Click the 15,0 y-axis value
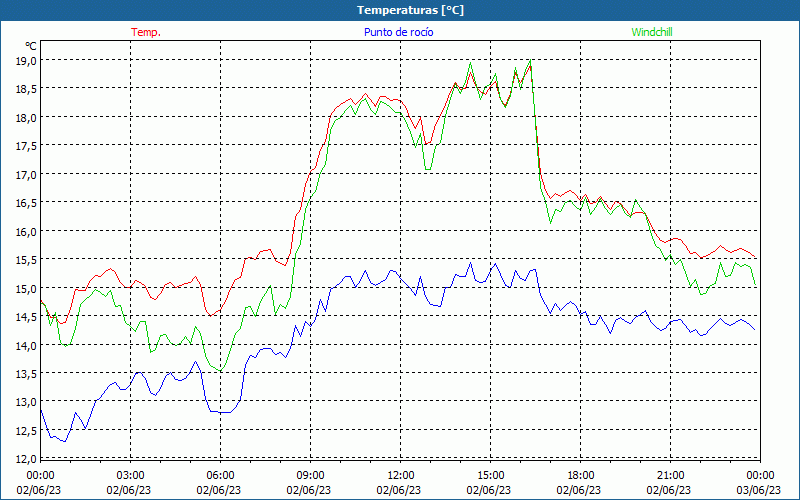 pyautogui.click(x=27, y=288)
